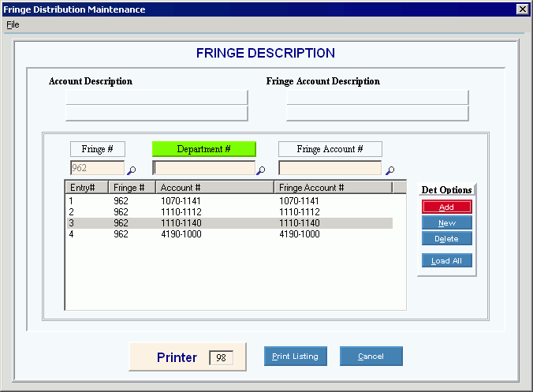Click the Printer number field showing 98
The height and width of the screenshot is (392, 533).
pos(221,358)
